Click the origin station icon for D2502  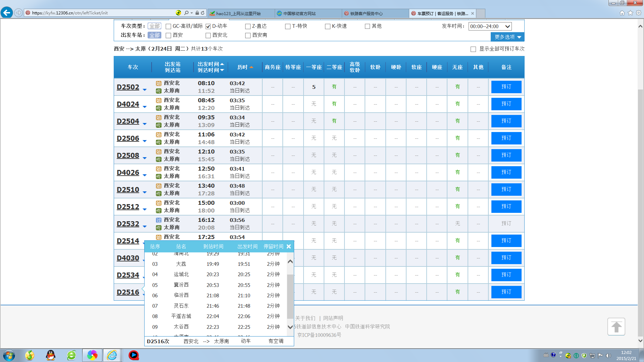coord(159,83)
